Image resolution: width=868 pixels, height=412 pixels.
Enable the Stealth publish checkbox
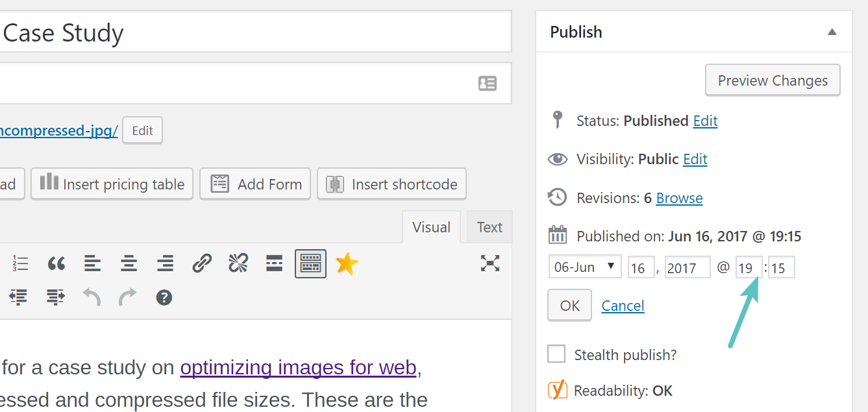click(556, 354)
